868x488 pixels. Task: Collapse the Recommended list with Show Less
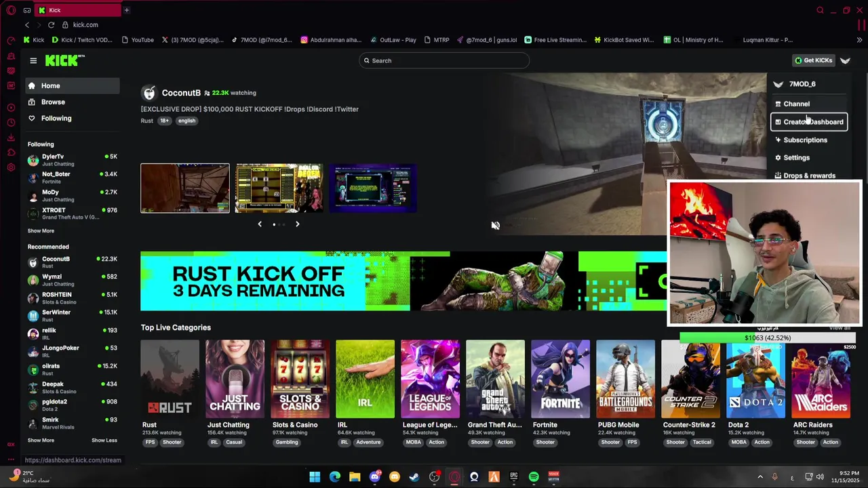click(104, 441)
